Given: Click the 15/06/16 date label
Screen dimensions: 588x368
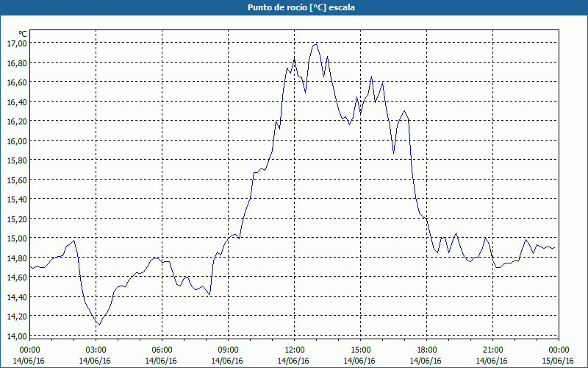Looking at the screenshot, I should pyautogui.click(x=558, y=361).
